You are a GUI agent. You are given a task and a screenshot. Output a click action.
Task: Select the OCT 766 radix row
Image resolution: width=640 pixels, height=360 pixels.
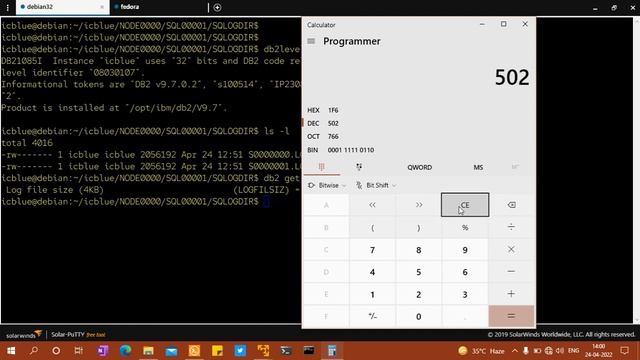[x=418, y=136]
